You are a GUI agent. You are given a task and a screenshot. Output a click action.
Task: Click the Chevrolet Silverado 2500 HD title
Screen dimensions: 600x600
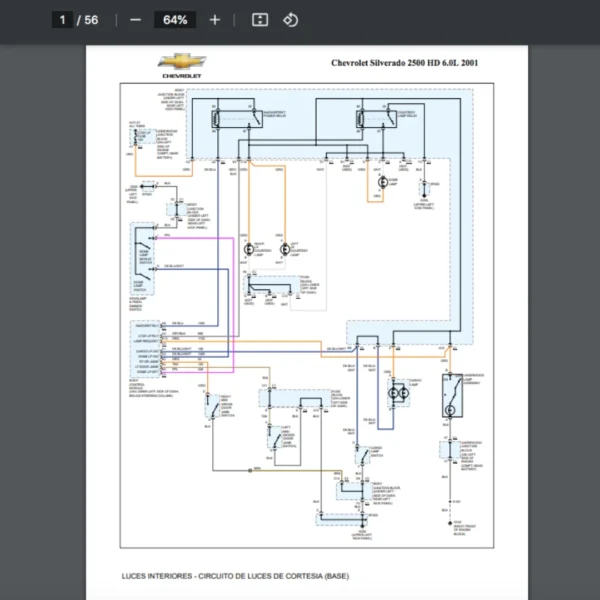(x=403, y=62)
